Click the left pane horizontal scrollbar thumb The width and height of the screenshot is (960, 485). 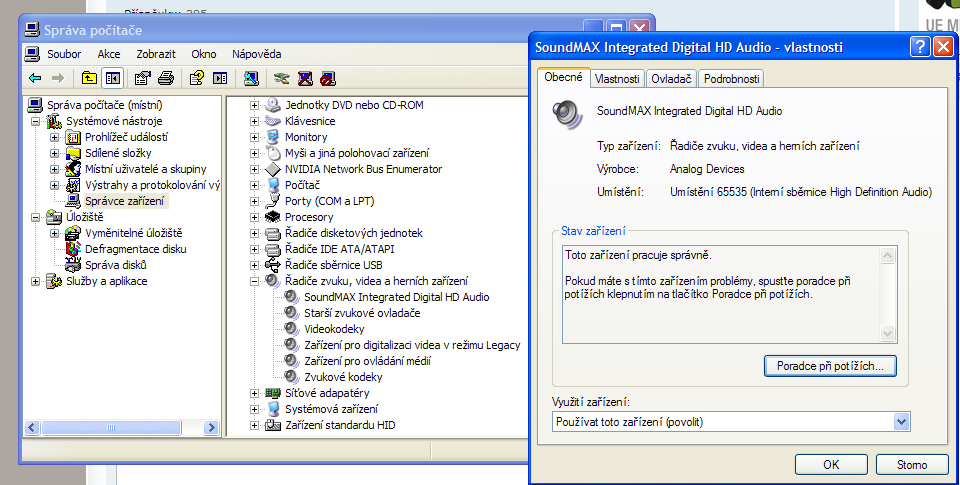[111, 427]
